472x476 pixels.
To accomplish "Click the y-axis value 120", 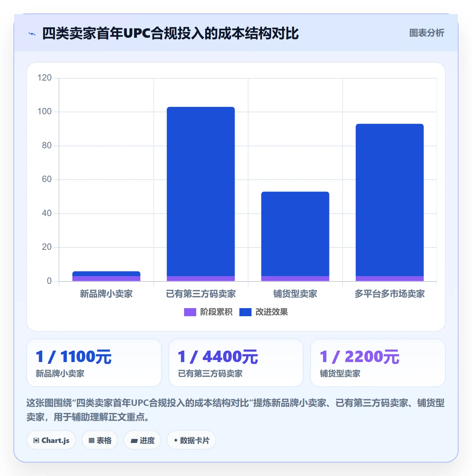I will 45,78.
